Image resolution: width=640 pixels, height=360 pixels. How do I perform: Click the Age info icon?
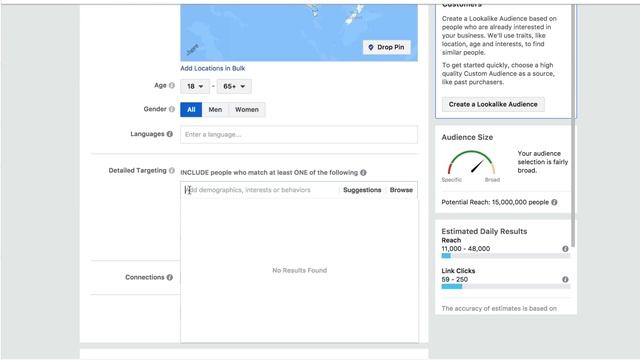pyautogui.click(x=172, y=85)
